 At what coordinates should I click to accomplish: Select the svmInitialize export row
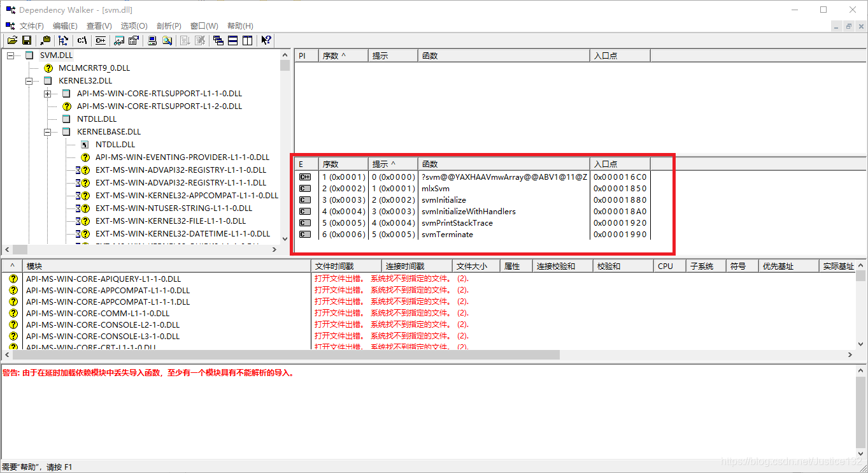(x=473, y=200)
